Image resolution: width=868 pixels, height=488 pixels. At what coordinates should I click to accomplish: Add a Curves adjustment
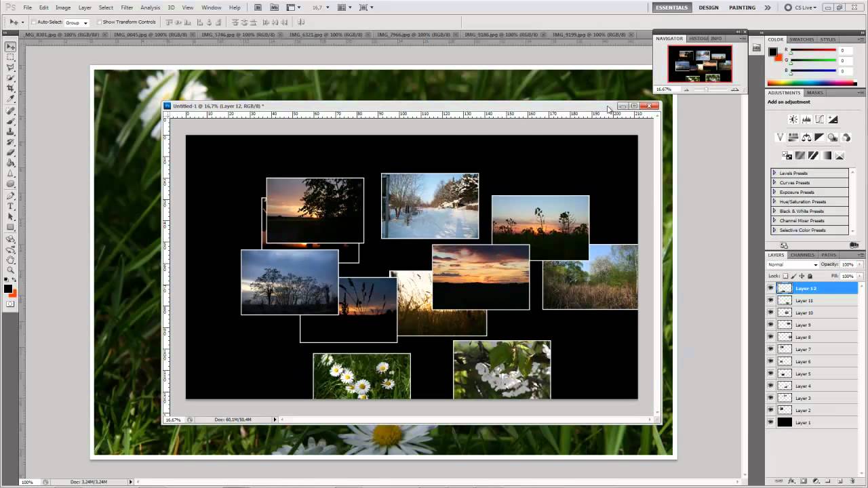[820, 119]
